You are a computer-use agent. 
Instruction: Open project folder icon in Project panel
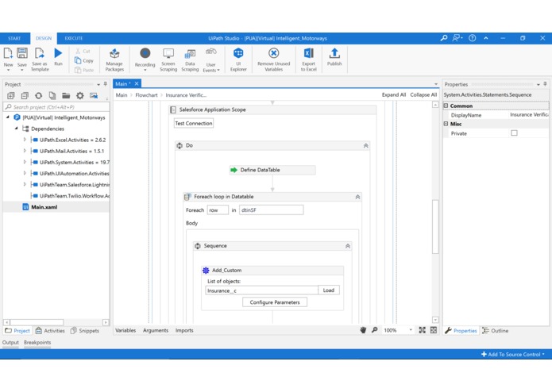pos(66,96)
